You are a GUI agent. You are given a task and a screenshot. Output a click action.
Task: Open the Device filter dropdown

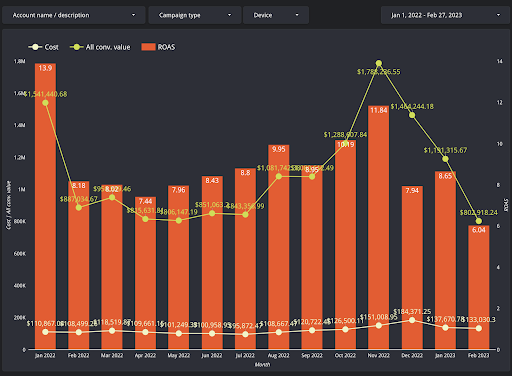click(276, 15)
